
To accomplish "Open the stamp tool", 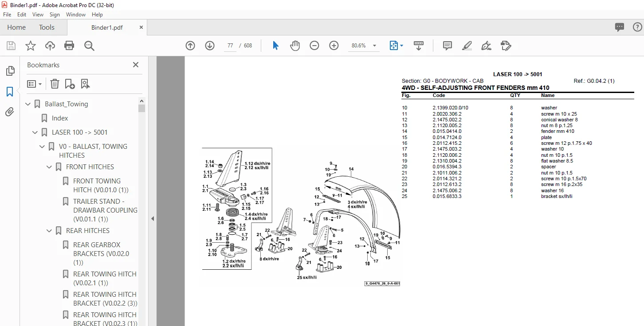I will coord(506,46).
